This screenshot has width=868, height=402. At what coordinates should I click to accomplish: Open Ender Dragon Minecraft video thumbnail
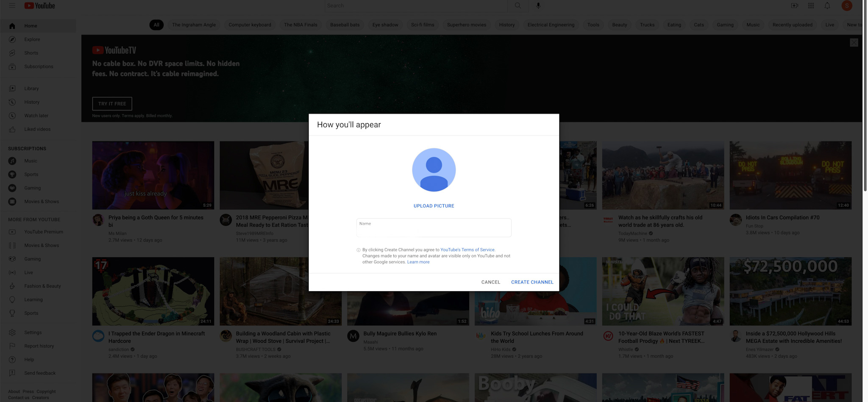pyautogui.click(x=153, y=291)
